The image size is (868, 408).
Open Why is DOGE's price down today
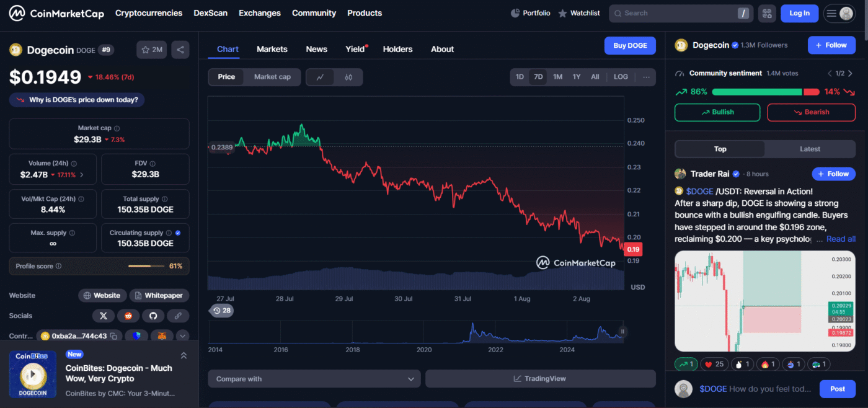tap(77, 100)
